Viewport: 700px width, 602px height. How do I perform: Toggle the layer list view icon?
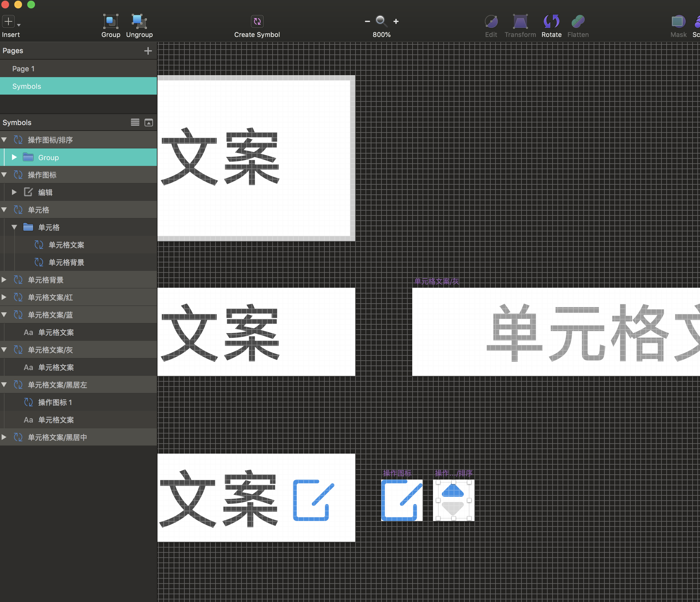(x=135, y=122)
